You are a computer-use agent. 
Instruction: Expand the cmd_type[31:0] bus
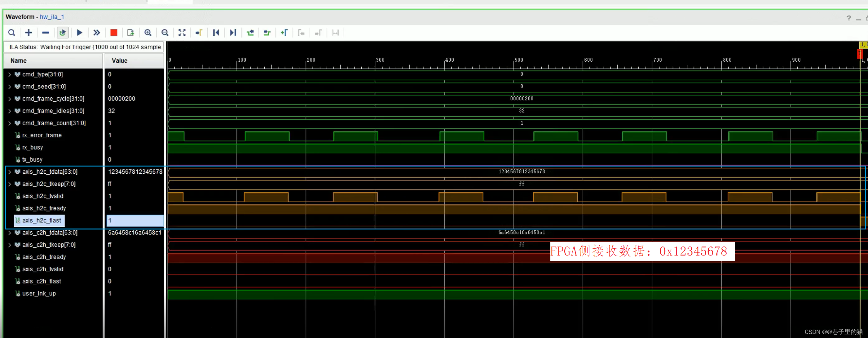click(9, 74)
